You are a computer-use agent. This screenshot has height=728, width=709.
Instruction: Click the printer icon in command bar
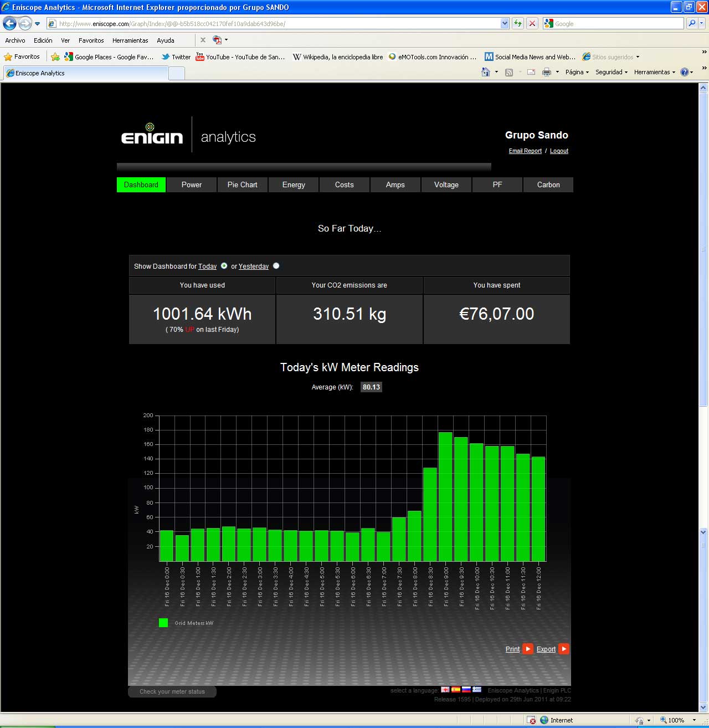coord(547,72)
